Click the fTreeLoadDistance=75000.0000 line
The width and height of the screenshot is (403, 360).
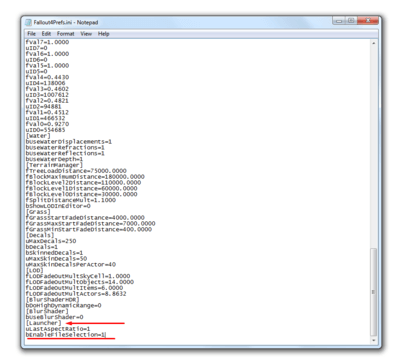pos(76,171)
